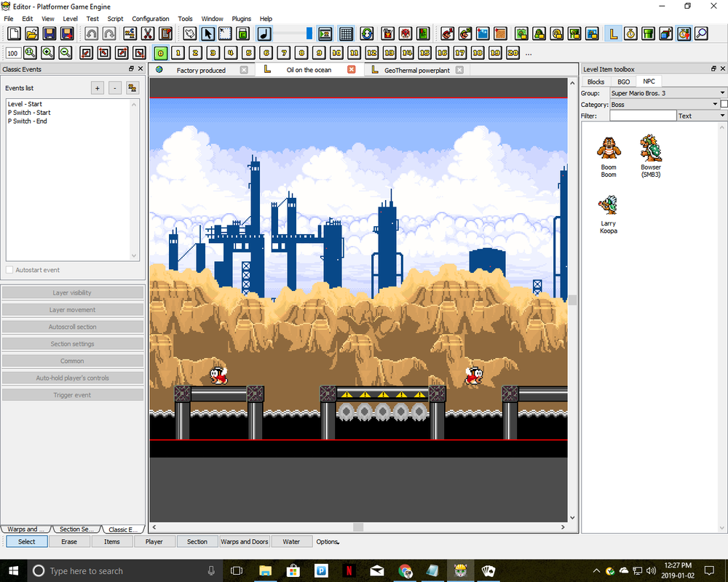Toggle the classic events toolbox button
Viewport: 728px width, 582px height.
[x=684, y=33]
